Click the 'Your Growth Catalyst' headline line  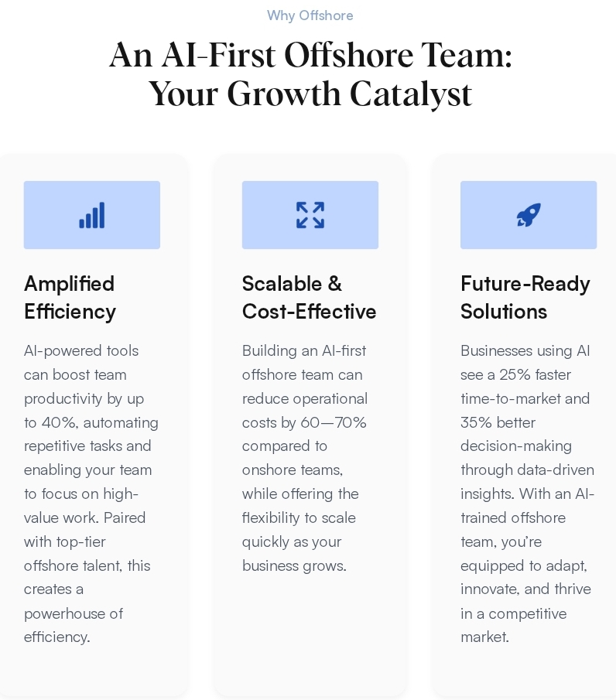pyautogui.click(x=310, y=94)
